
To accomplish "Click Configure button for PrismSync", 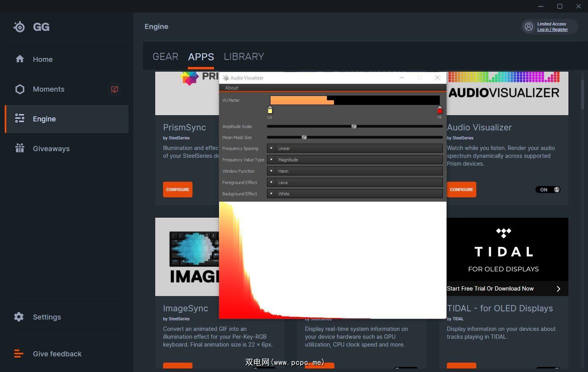I will (x=178, y=190).
